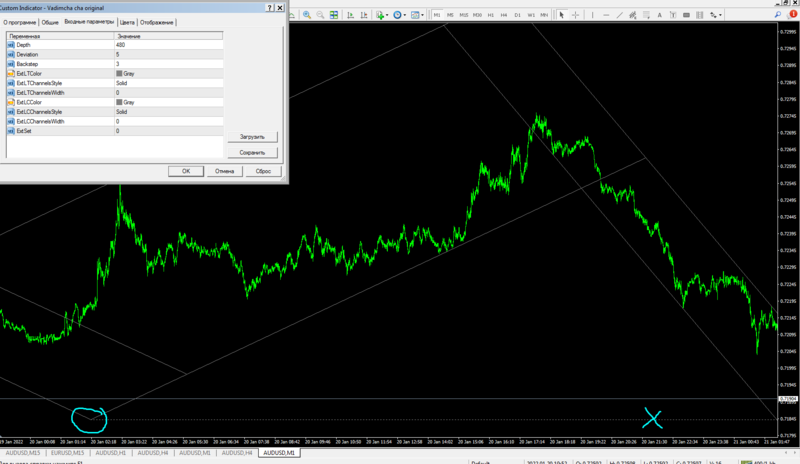Edit the Backstep value 3
The image size is (800, 464).
[x=168, y=64]
